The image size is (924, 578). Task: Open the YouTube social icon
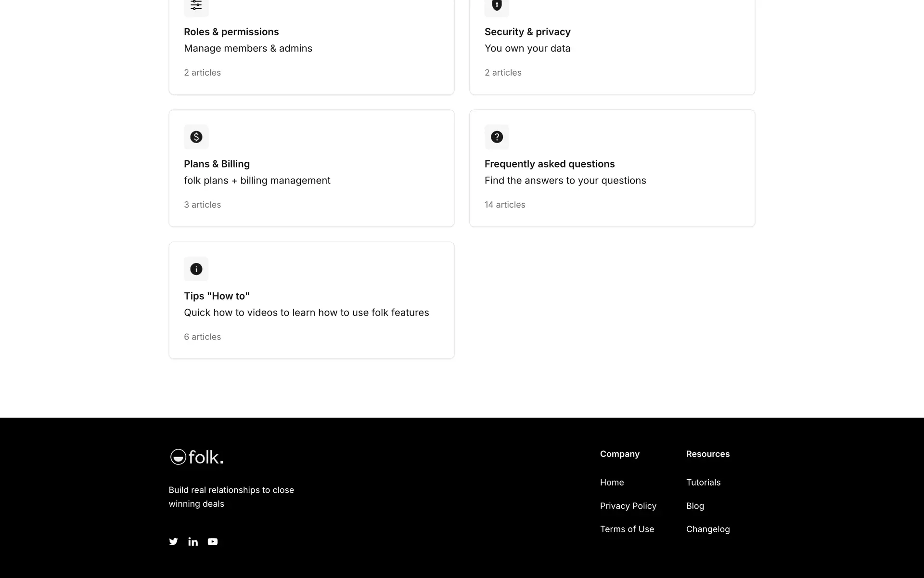click(x=213, y=542)
